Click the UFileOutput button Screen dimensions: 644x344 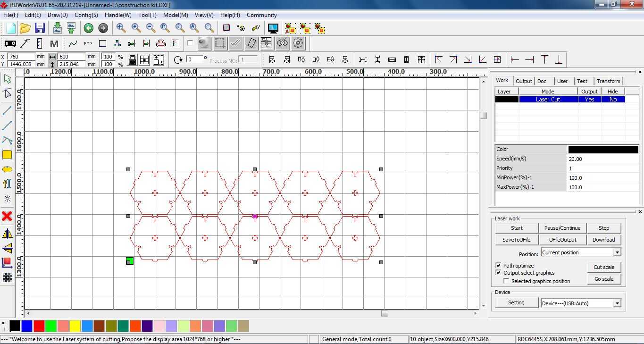click(x=562, y=240)
